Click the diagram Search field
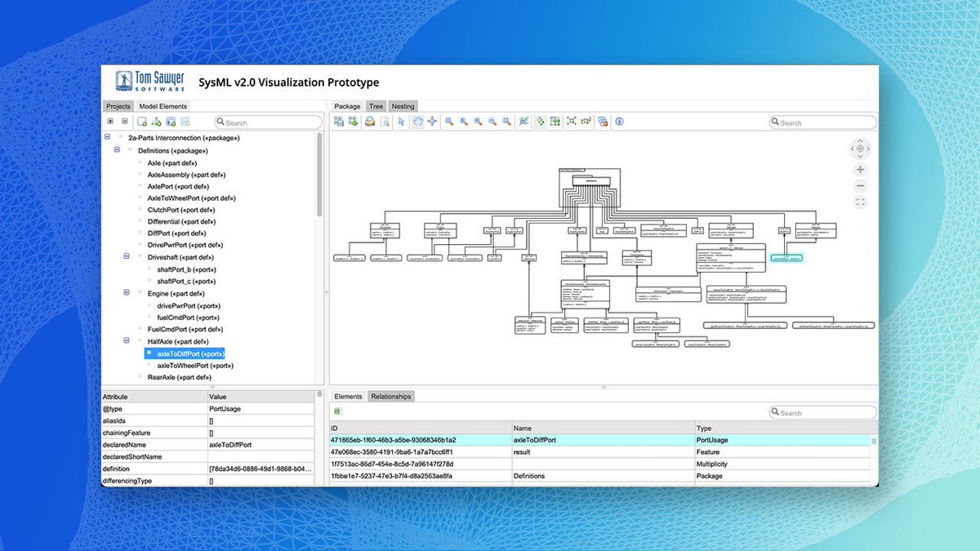This screenshot has height=551, width=980. click(x=823, y=122)
